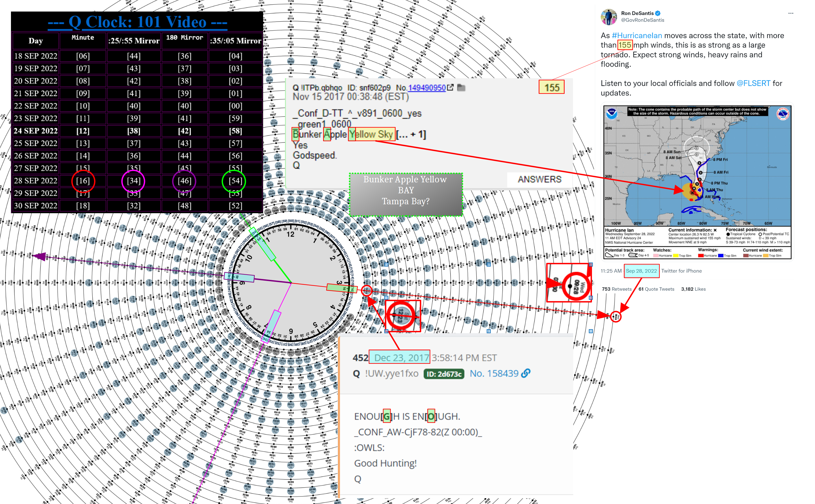Click the NOAA logo on the hurricane map
Viewport: 815px width, 504px height.
click(x=612, y=114)
